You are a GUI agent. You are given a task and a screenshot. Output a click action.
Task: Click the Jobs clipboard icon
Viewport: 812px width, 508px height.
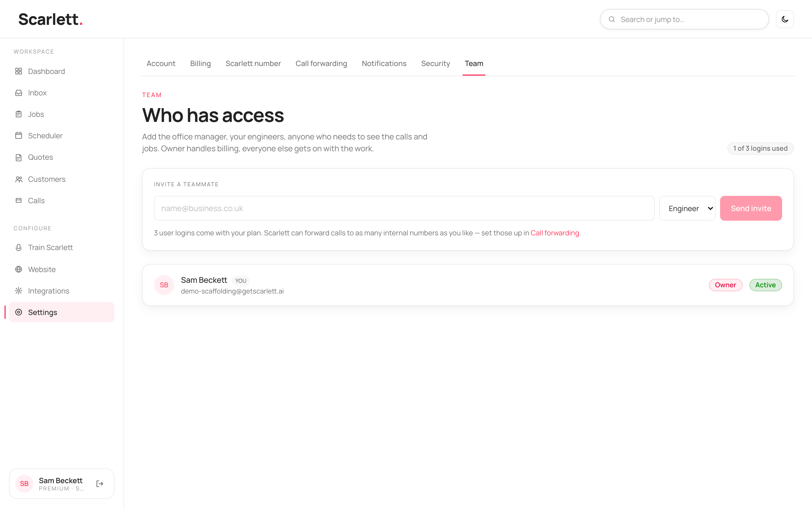click(x=19, y=114)
